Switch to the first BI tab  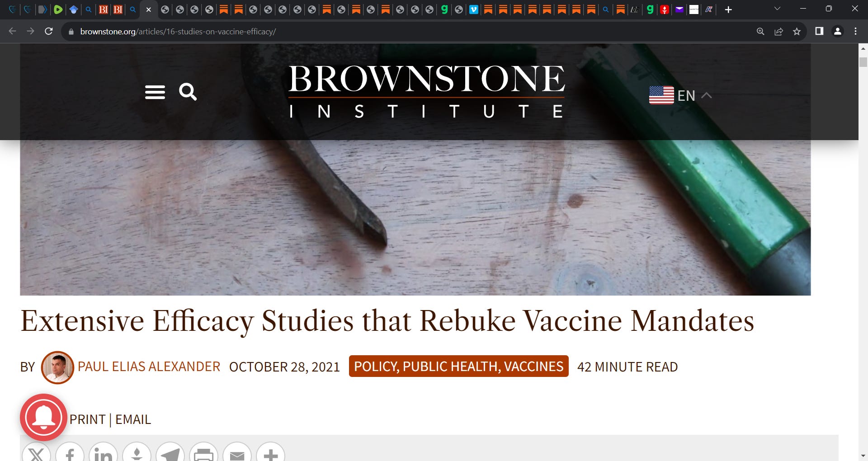(x=104, y=9)
